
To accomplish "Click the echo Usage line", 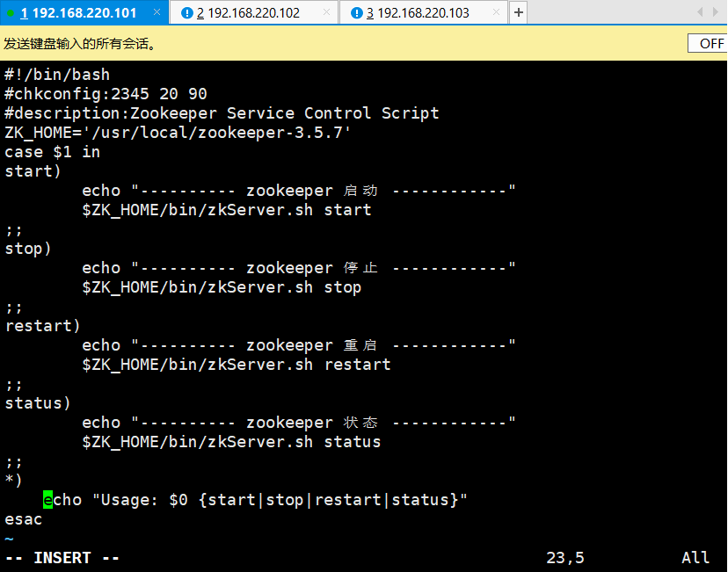I will (x=255, y=500).
